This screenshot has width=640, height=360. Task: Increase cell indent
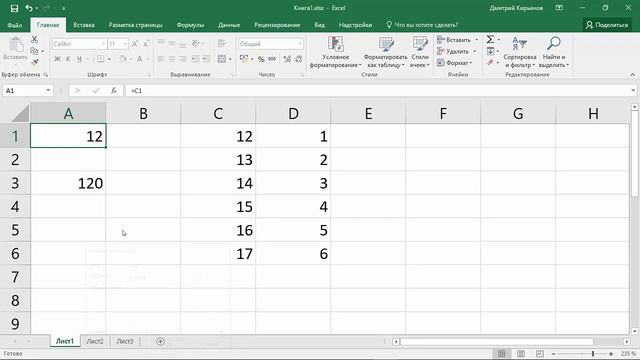(207, 59)
